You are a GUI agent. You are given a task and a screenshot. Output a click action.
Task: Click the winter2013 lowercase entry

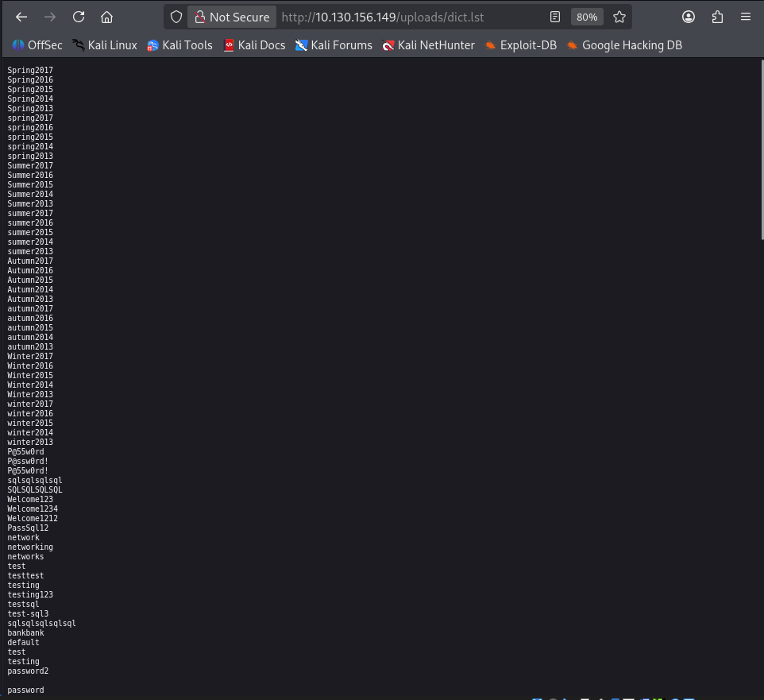[30, 442]
